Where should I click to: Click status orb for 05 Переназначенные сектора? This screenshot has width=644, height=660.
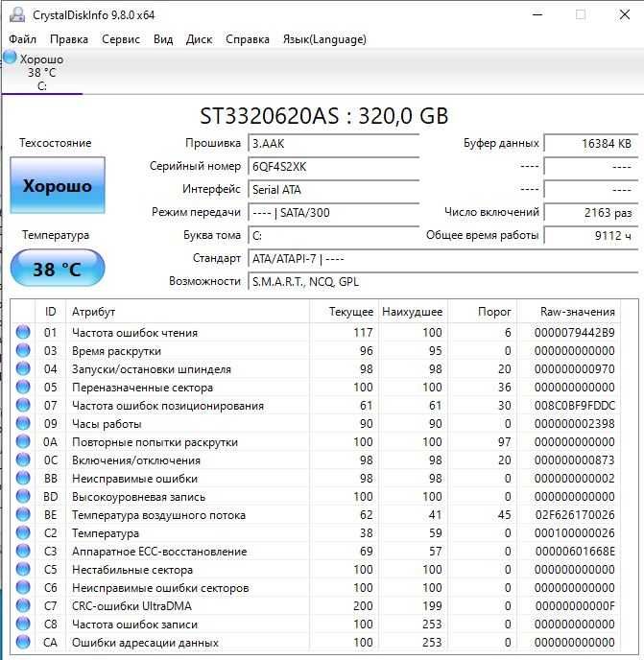(23, 387)
